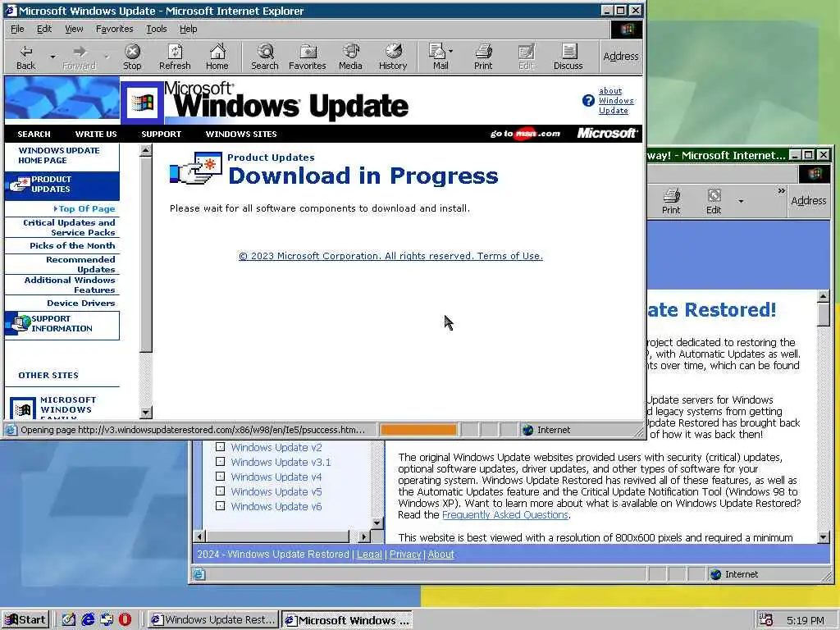Open the Tools menu
Image resolution: width=840 pixels, height=630 pixels.
click(157, 29)
